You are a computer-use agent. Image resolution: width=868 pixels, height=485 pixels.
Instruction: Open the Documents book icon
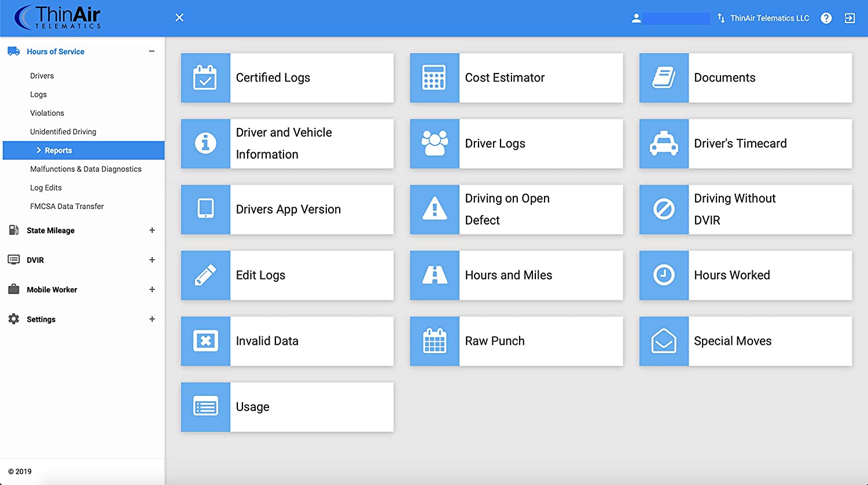pos(664,78)
